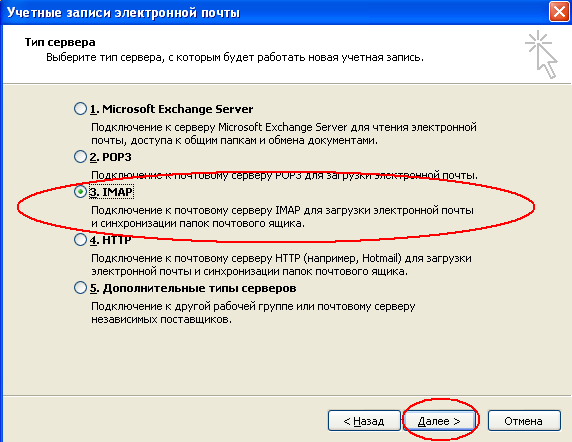Select the IMAP radio button
The width and height of the screenshot is (572, 442).
[80, 191]
